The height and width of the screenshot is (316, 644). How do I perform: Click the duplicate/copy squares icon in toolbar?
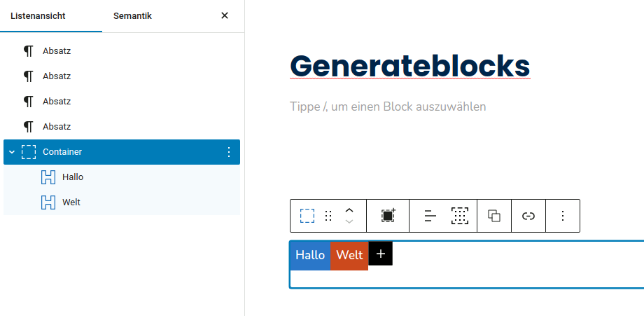494,216
